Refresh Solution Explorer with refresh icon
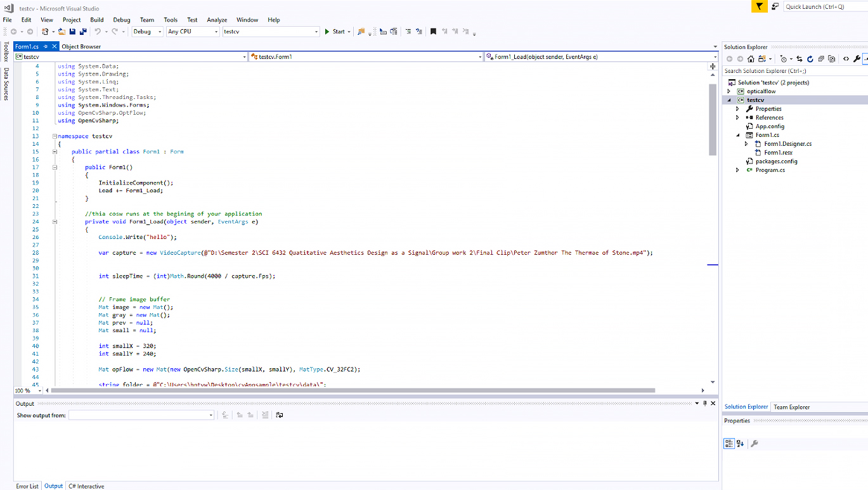 point(810,59)
